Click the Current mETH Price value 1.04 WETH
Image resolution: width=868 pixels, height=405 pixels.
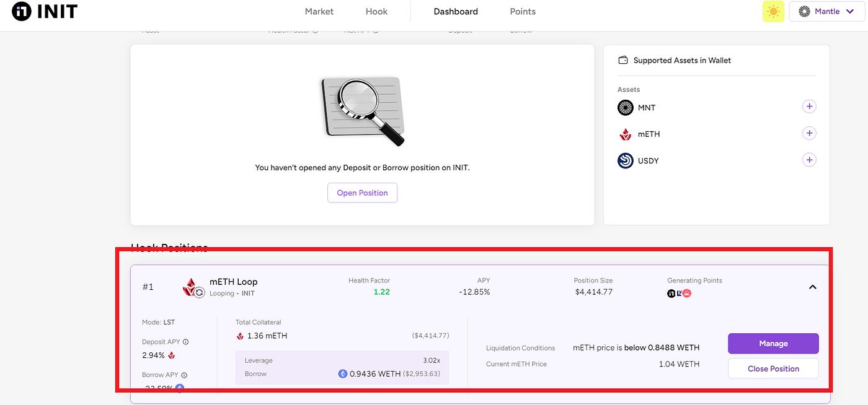click(x=679, y=364)
